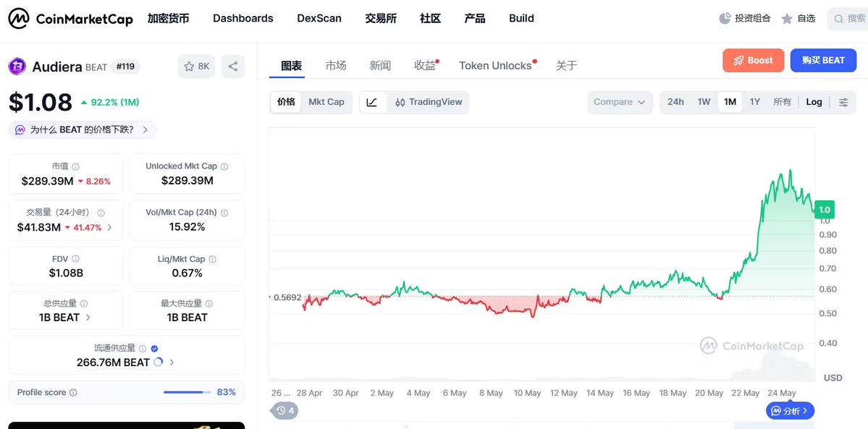
Task: Click the Audiera coin logo
Action: [17, 67]
